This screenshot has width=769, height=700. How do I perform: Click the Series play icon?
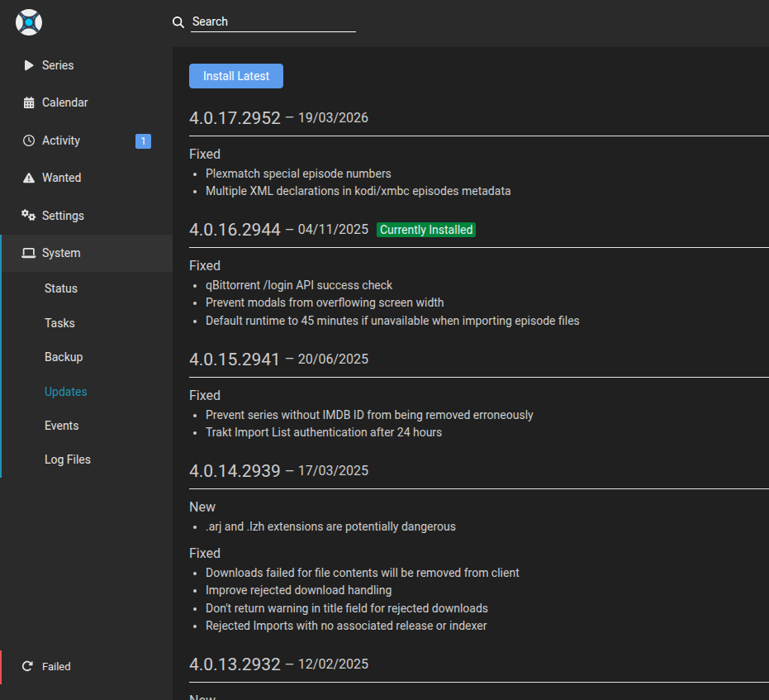(x=29, y=65)
